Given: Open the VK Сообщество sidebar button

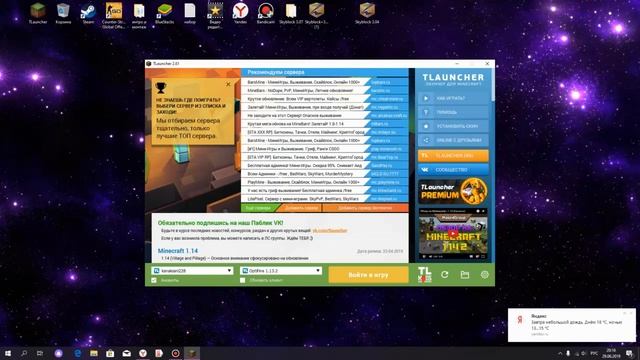Looking at the screenshot, I should click(x=453, y=169).
